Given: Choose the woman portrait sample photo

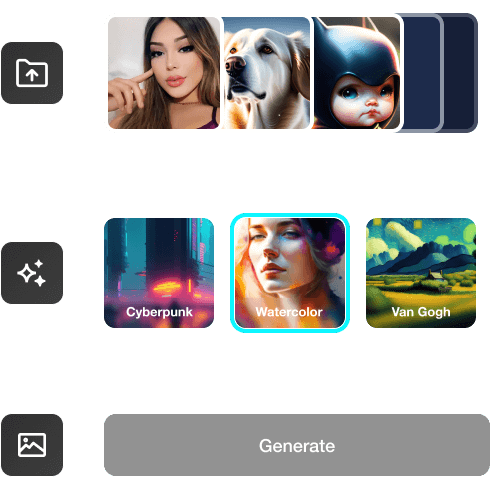Looking at the screenshot, I should point(164,73).
